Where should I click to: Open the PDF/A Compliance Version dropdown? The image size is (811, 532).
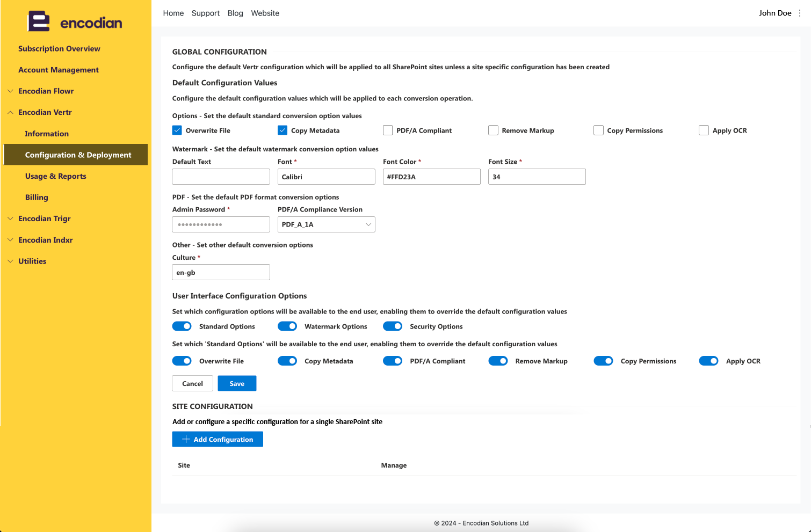[327, 224]
